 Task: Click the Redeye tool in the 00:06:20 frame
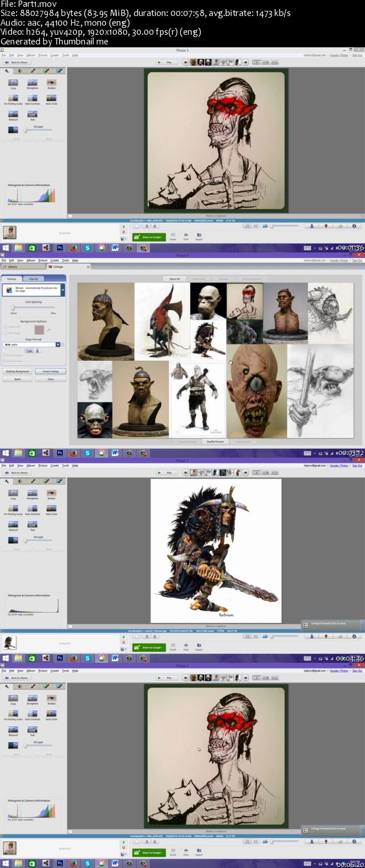51,699
